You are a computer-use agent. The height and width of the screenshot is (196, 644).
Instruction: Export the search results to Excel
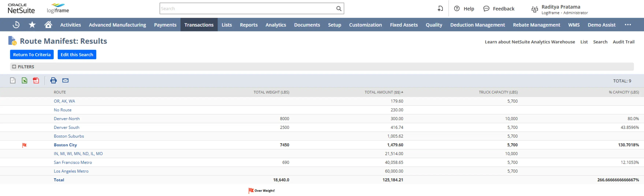click(24, 80)
